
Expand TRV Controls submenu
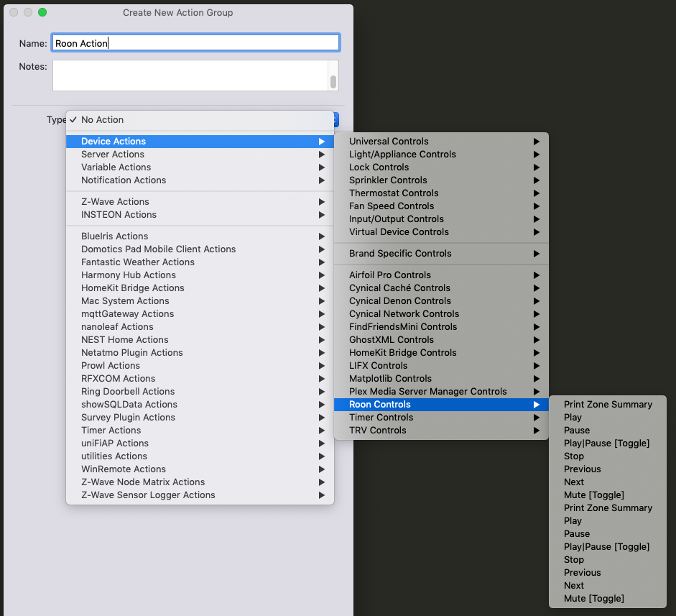click(442, 431)
